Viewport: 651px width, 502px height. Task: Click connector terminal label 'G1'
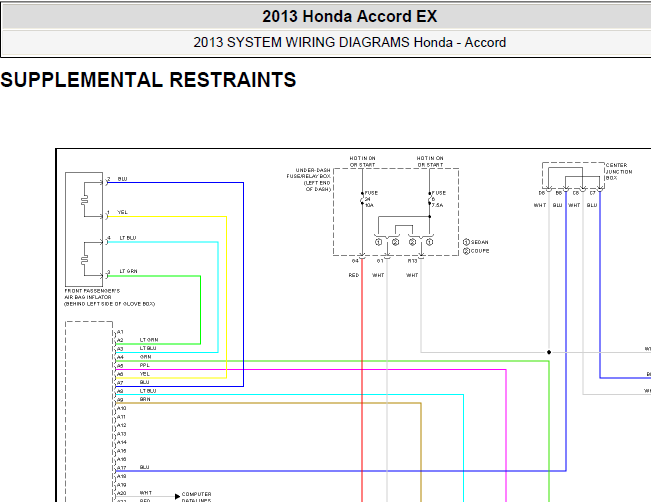point(380,261)
